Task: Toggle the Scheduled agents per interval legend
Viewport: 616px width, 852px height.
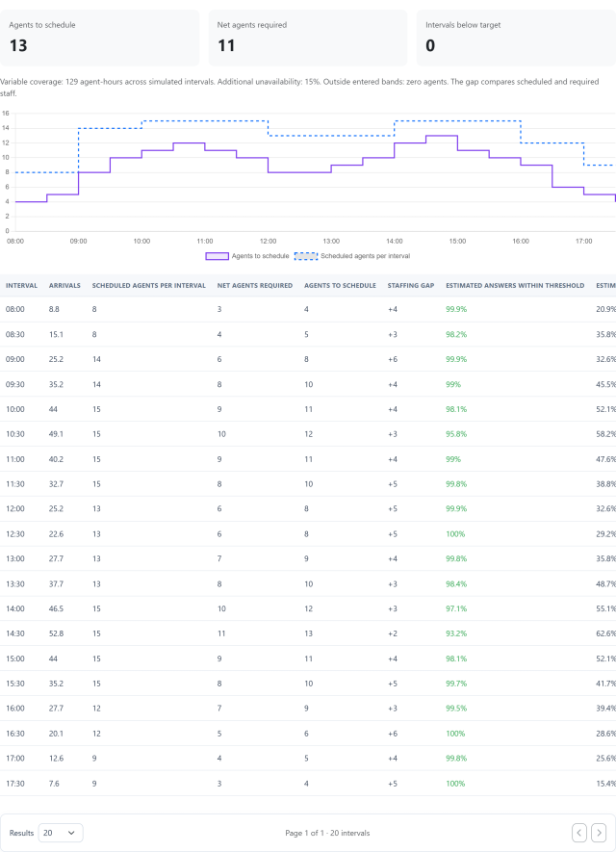Action: pyautogui.click(x=352, y=256)
